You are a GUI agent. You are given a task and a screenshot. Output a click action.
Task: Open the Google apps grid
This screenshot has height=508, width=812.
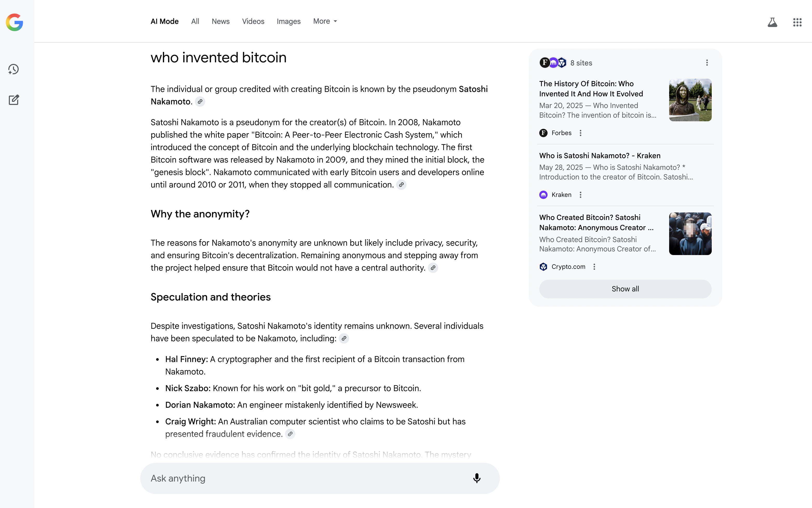point(797,22)
